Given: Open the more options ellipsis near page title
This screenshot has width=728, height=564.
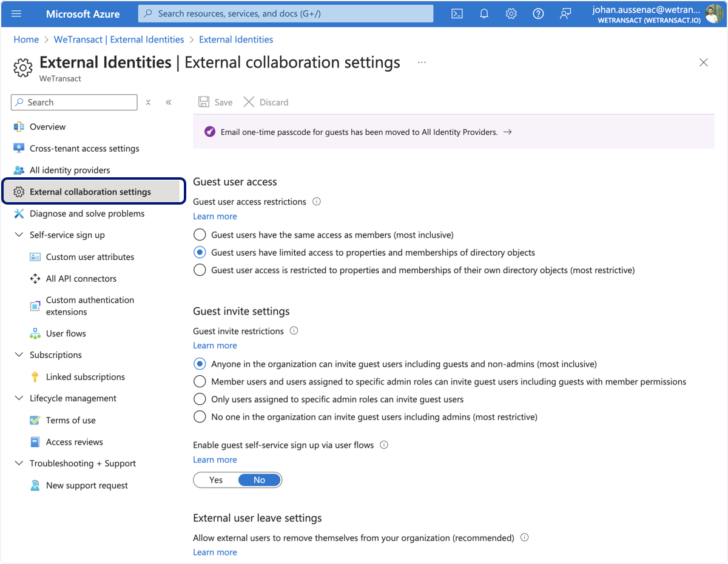Looking at the screenshot, I should [x=422, y=63].
